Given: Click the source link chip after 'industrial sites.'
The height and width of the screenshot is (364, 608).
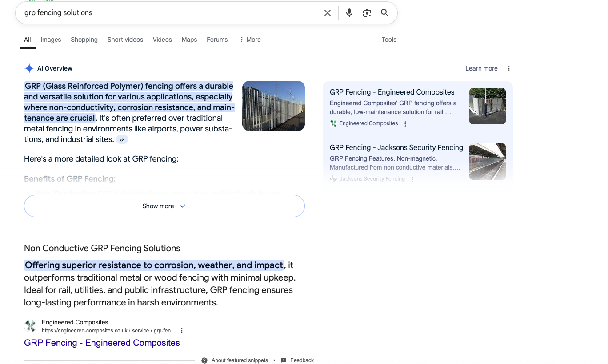Looking at the screenshot, I should point(122,139).
